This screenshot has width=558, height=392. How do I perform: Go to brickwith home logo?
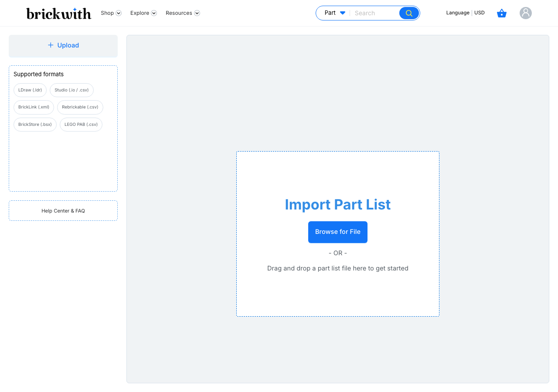pos(59,13)
